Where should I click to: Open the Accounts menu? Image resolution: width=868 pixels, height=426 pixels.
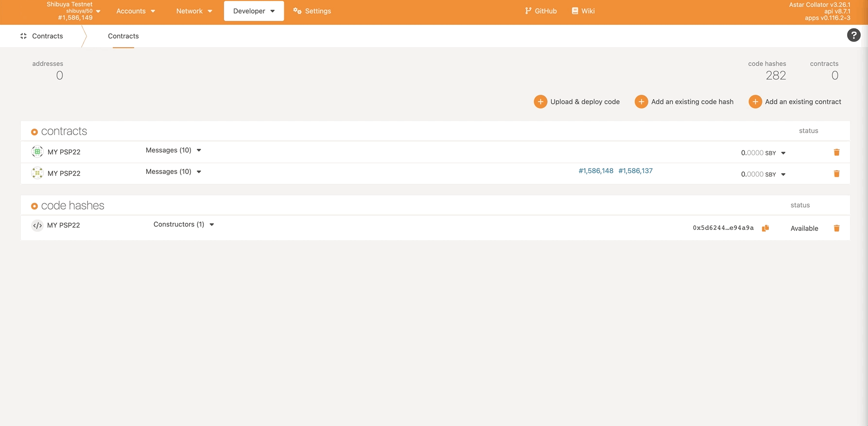pos(136,11)
